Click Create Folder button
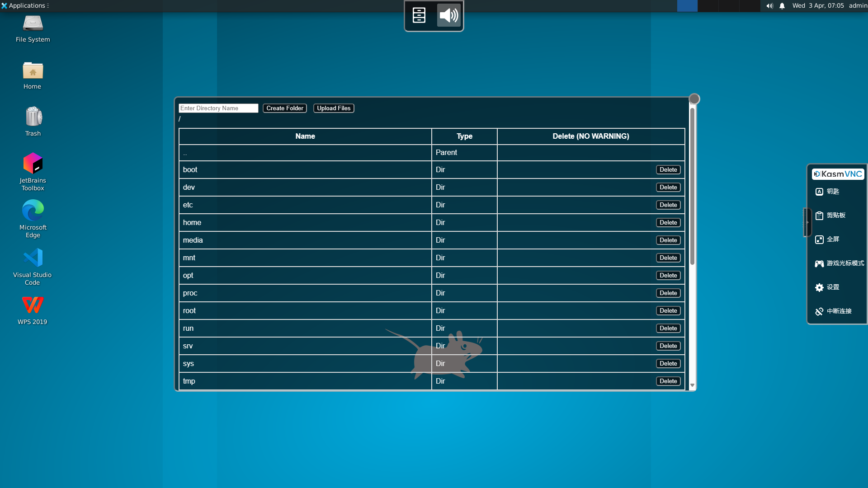868x488 pixels. (x=284, y=108)
